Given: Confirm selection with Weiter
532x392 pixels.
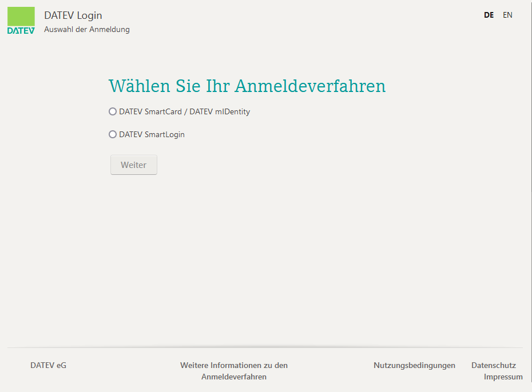Looking at the screenshot, I should click(x=133, y=165).
